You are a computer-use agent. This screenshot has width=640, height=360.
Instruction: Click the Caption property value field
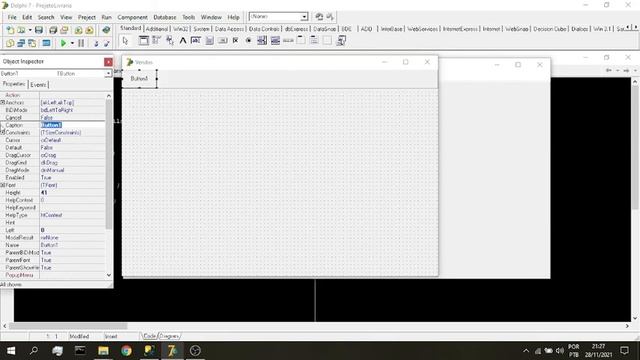[72, 125]
